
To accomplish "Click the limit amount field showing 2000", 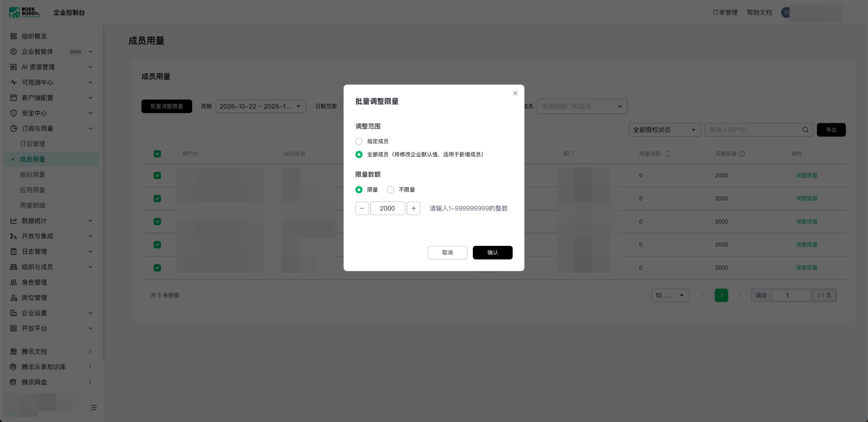I will pos(387,208).
